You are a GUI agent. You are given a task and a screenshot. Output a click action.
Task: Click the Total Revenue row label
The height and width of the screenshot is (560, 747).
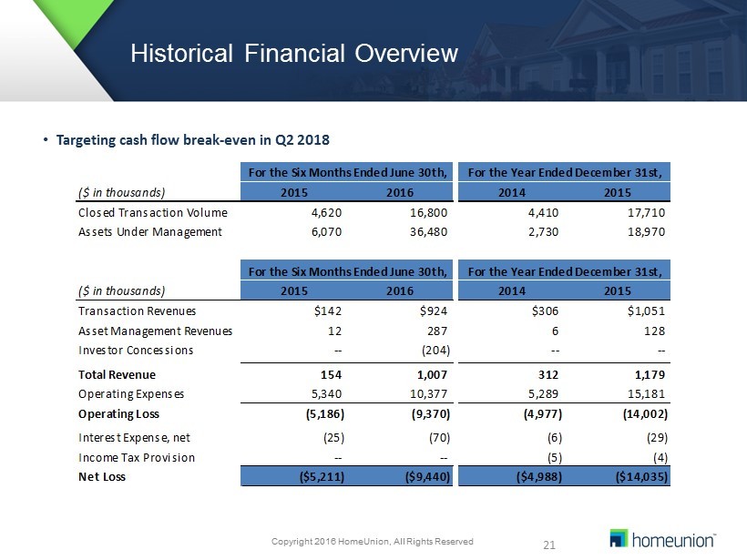[117, 374]
